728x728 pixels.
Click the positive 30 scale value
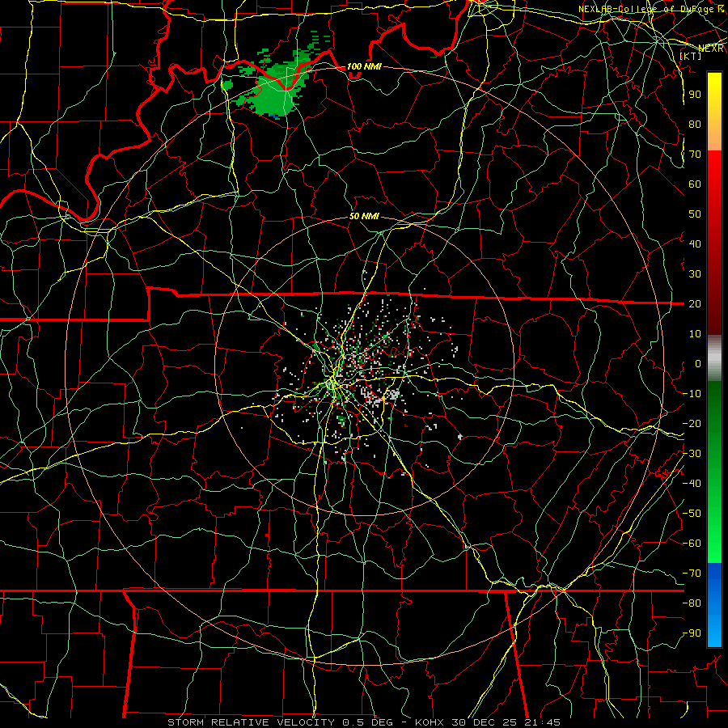click(x=695, y=274)
